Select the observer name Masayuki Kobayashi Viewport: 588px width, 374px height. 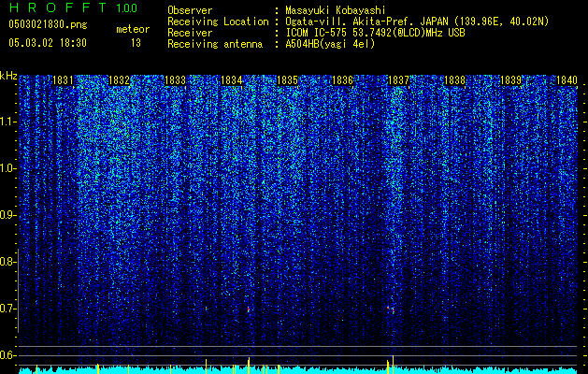pos(335,10)
